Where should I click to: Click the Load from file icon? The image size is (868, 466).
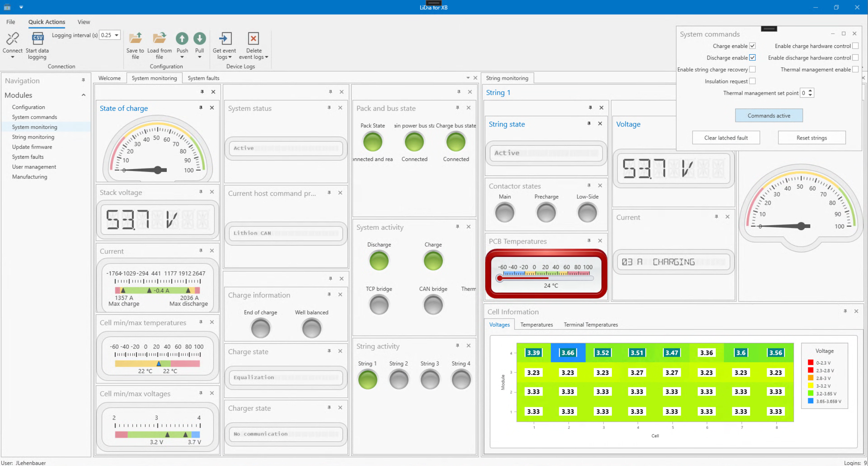[x=159, y=39]
